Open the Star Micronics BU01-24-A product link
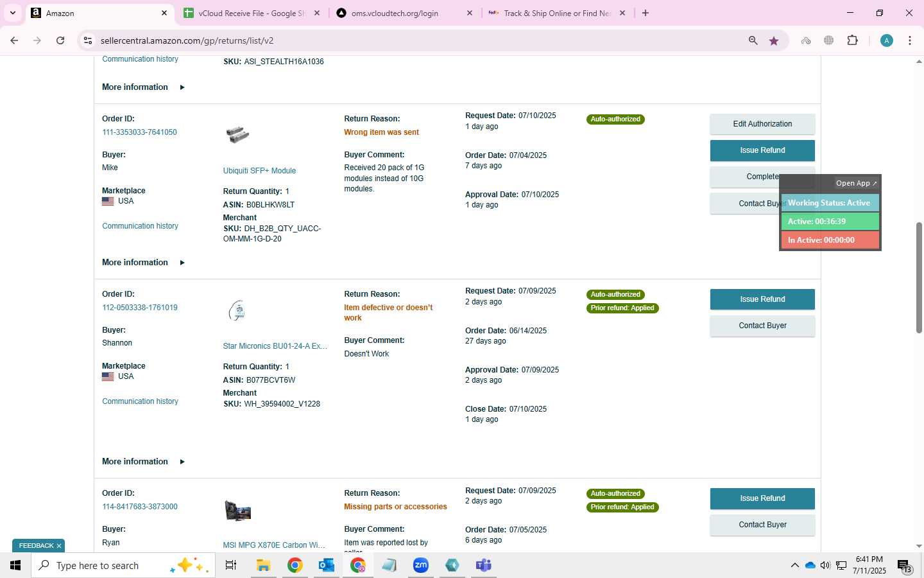The height and width of the screenshot is (578, 924). pos(275,346)
